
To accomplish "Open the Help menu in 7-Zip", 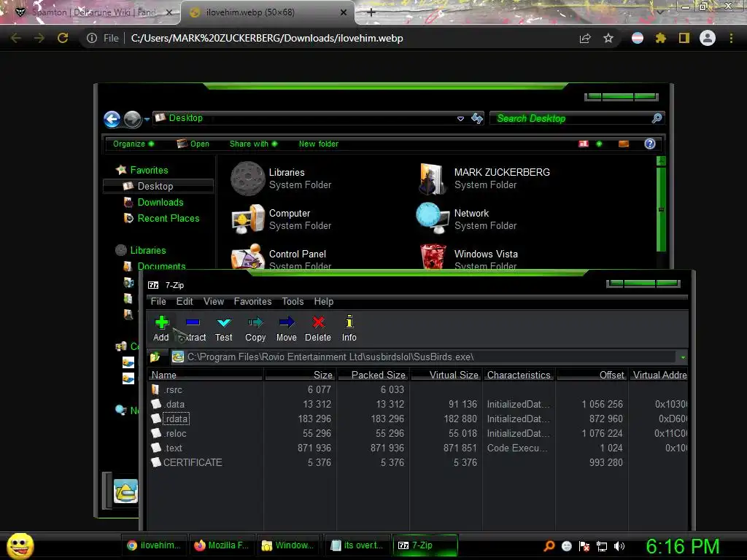I will pyautogui.click(x=323, y=301).
